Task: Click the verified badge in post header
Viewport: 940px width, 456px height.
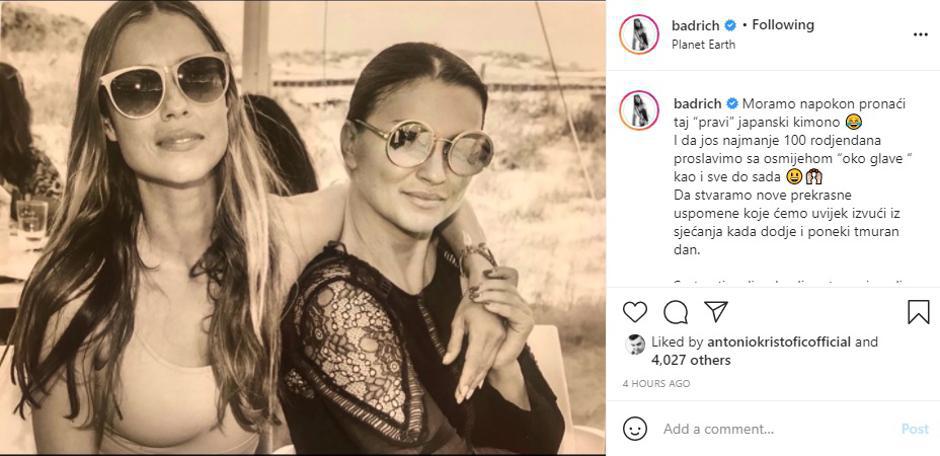Action: (x=731, y=25)
